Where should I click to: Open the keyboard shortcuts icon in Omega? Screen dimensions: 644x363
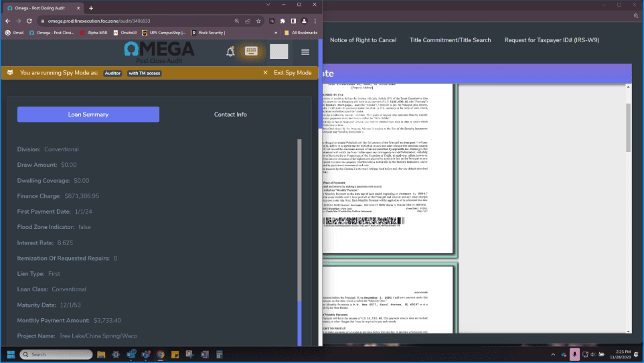[251, 51]
